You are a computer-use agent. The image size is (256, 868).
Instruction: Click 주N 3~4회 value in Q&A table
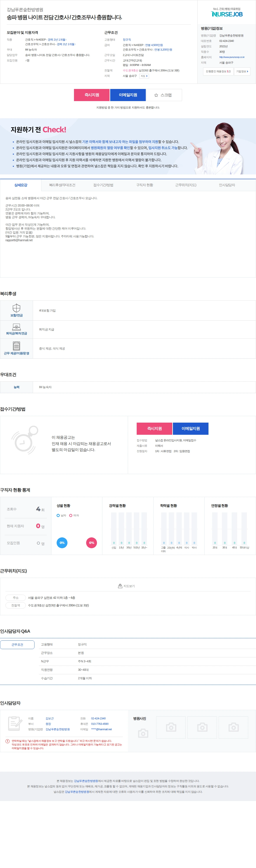pyautogui.click(x=85, y=661)
